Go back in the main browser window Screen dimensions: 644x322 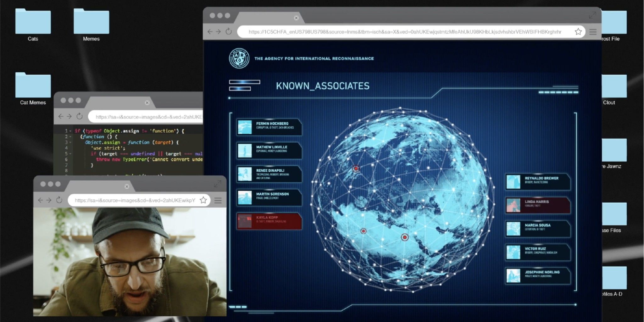click(x=210, y=32)
